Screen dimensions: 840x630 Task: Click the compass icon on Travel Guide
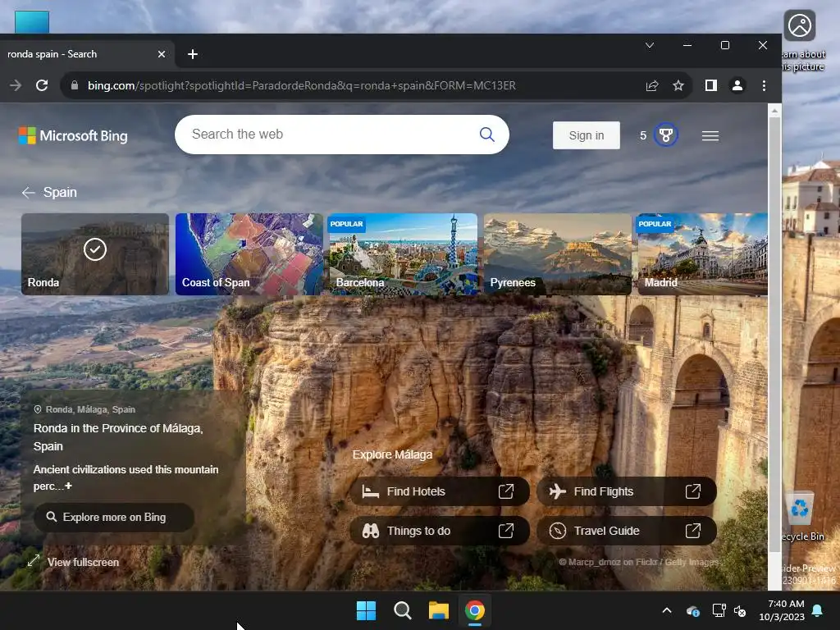[x=558, y=531]
